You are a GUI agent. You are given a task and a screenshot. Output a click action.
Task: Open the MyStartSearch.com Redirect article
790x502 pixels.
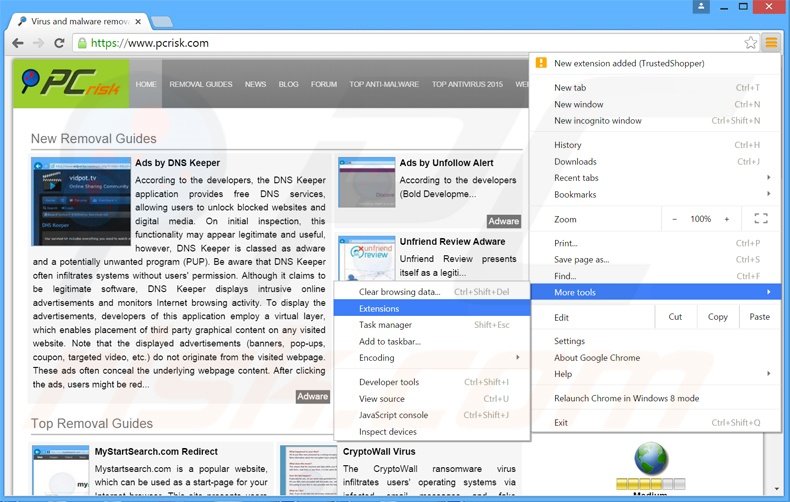pyautogui.click(x=156, y=452)
